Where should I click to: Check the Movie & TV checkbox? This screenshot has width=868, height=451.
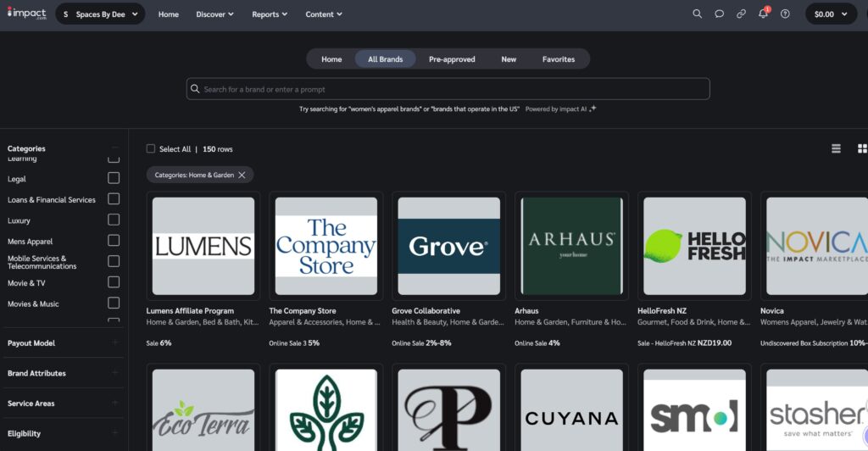click(x=114, y=282)
